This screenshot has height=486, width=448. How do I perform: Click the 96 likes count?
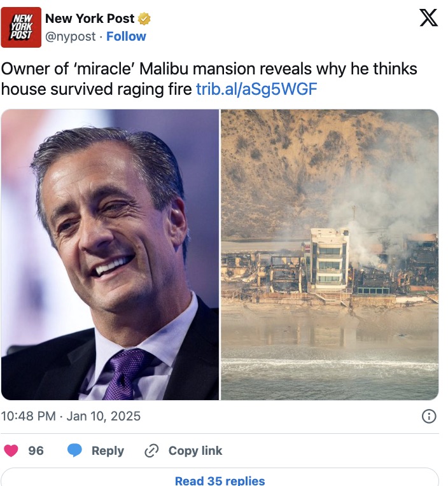pos(36,450)
